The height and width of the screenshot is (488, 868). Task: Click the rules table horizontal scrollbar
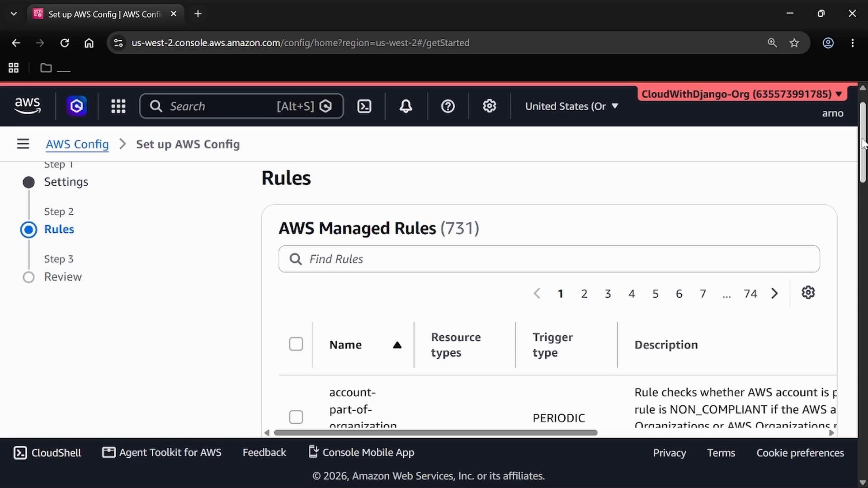(435, 433)
